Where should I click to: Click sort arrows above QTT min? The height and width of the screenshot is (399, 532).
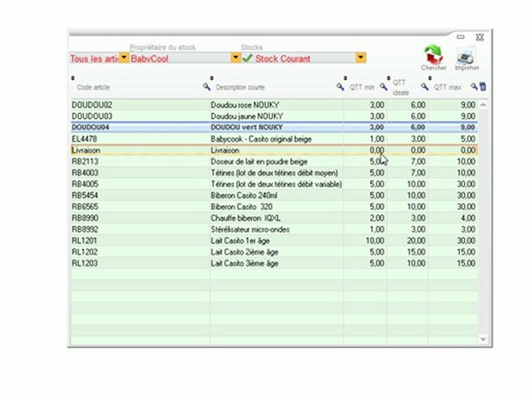click(345, 78)
